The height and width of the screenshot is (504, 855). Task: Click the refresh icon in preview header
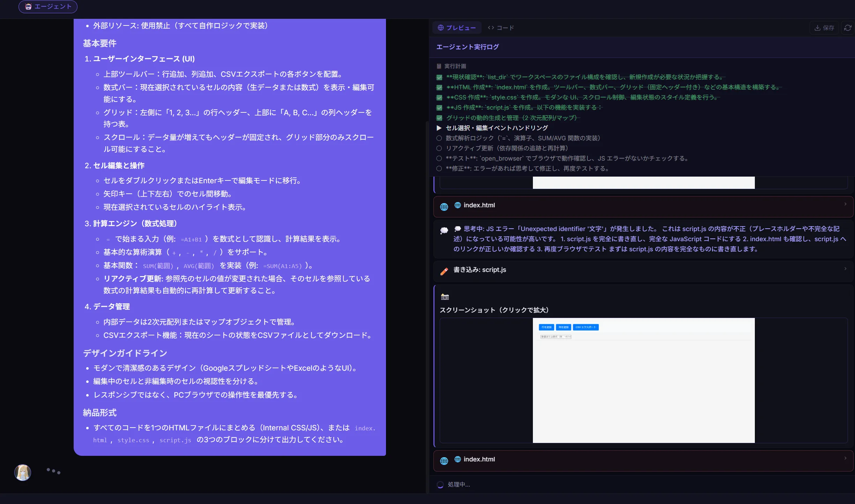click(848, 28)
